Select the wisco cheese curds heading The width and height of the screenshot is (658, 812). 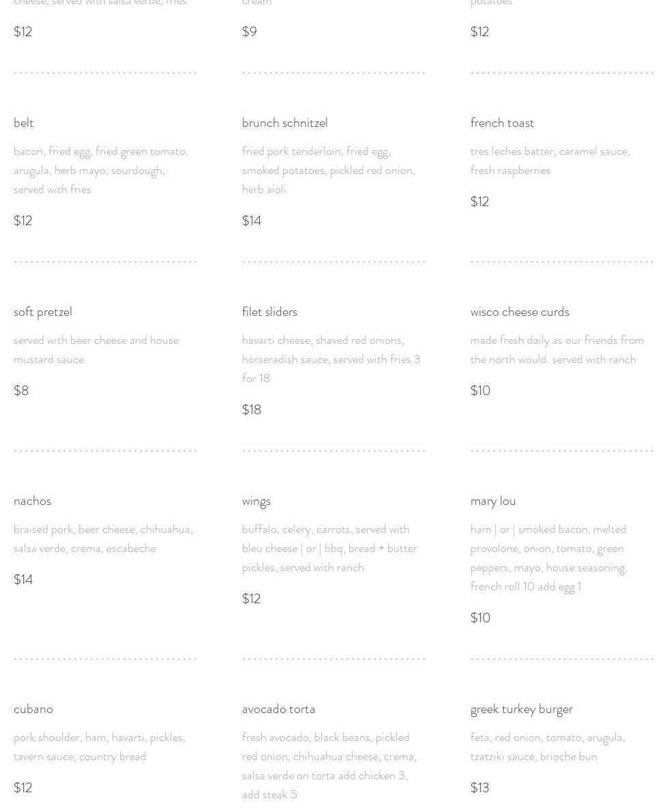tap(520, 312)
